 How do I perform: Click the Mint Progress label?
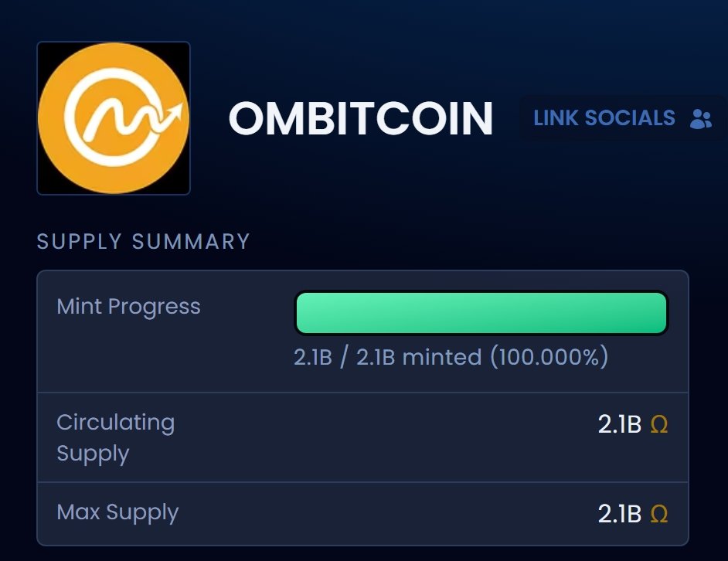(128, 307)
